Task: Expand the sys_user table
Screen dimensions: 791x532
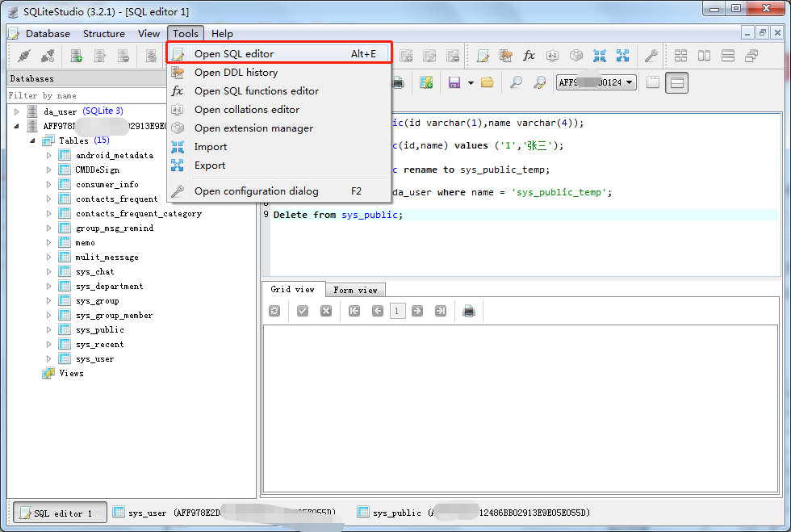Action: tap(49, 359)
